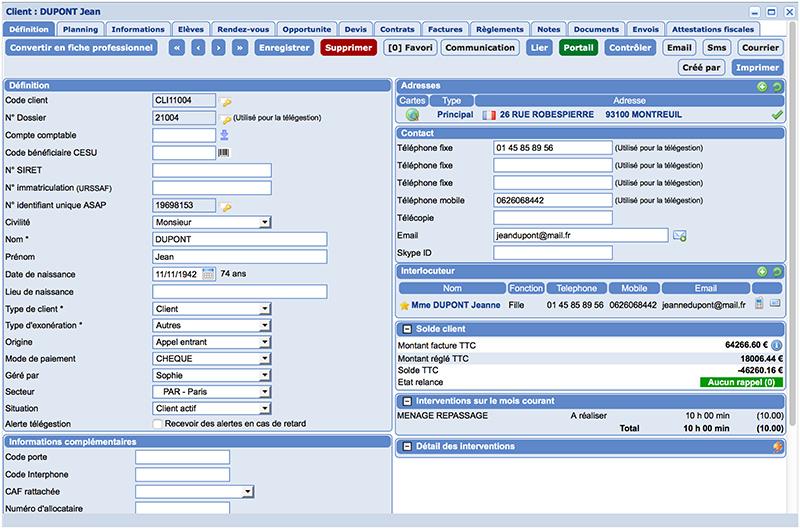800x529 pixels.
Task: Click Convertir en fiche professionnel button
Action: point(81,48)
